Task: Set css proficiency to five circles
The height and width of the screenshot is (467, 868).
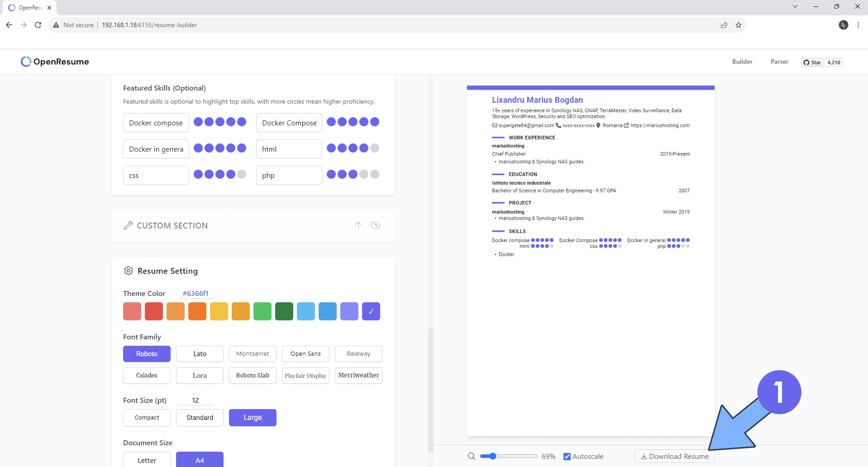Action: (242, 174)
